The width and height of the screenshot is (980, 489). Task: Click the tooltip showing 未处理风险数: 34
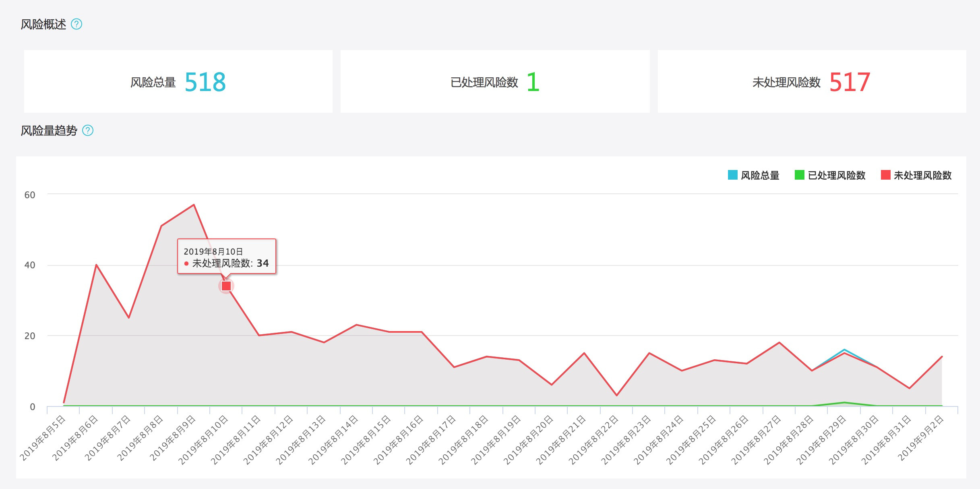[227, 257]
